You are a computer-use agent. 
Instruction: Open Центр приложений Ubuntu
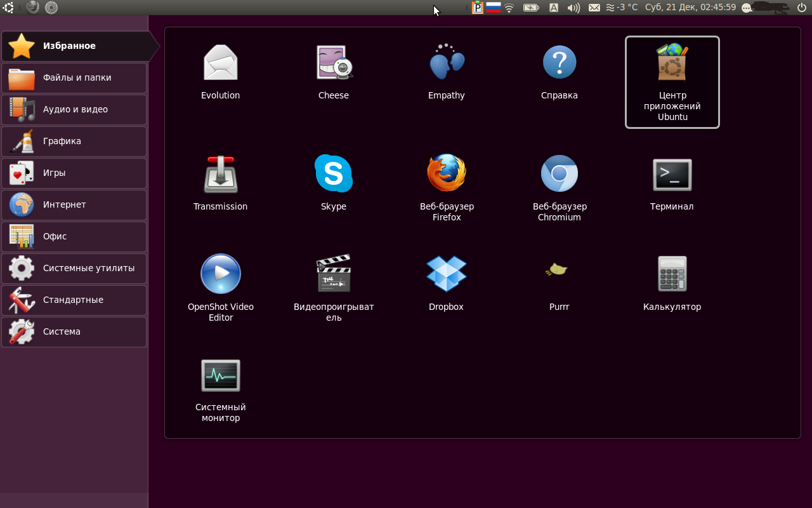coord(672,82)
